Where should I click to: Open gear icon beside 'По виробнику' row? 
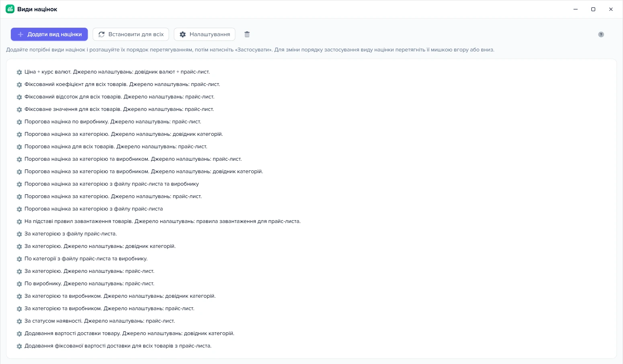click(x=19, y=284)
